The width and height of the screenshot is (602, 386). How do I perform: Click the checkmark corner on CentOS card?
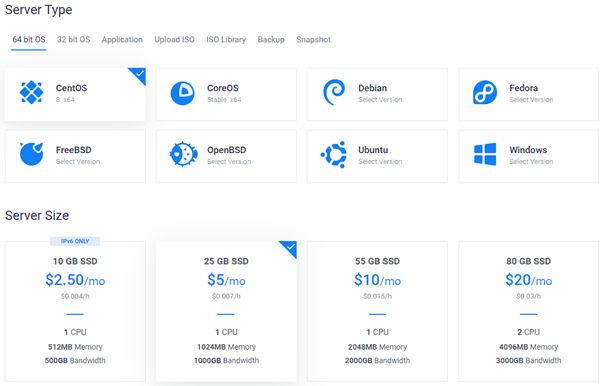click(x=138, y=75)
